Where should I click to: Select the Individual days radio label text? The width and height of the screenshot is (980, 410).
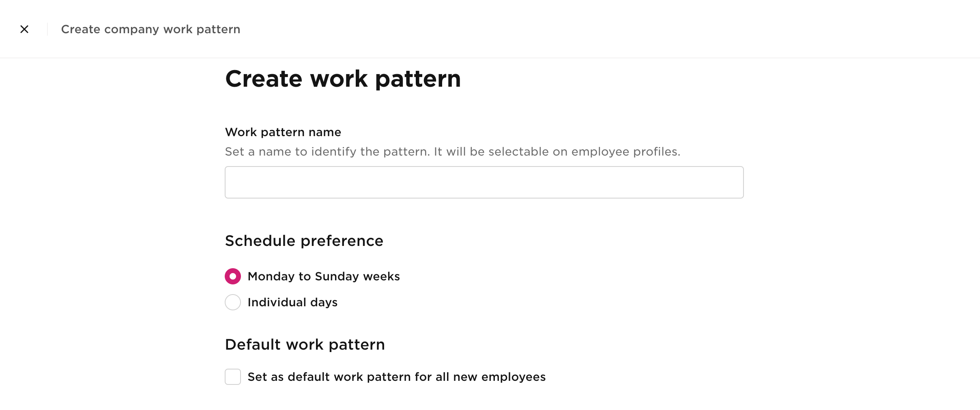point(292,302)
